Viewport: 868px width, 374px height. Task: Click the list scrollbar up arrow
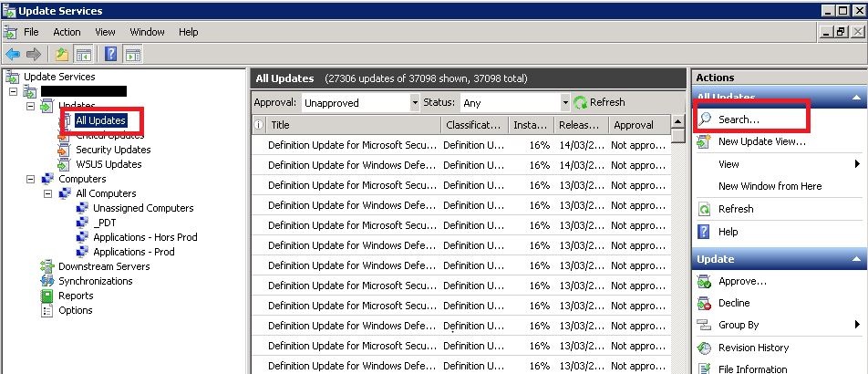(x=678, y=122)
